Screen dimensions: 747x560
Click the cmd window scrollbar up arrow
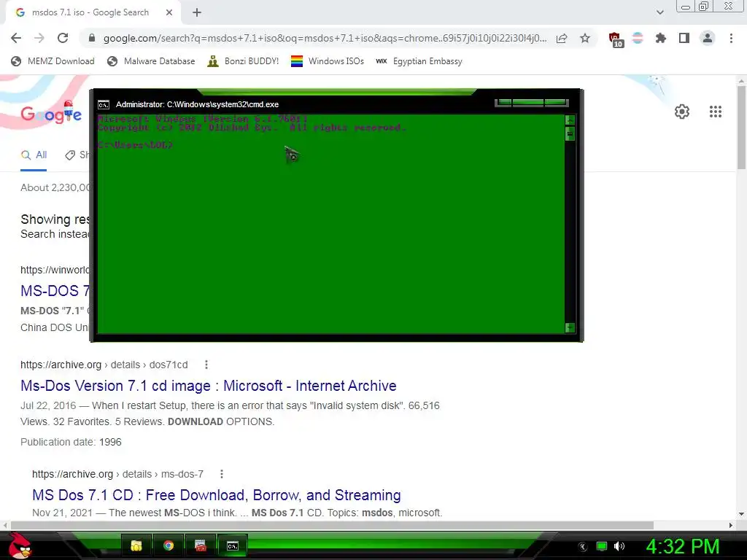[x=570, y=120]
